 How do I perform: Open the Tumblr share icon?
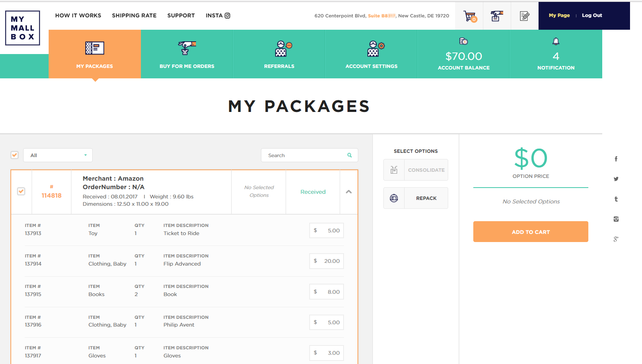click(616, 199)
